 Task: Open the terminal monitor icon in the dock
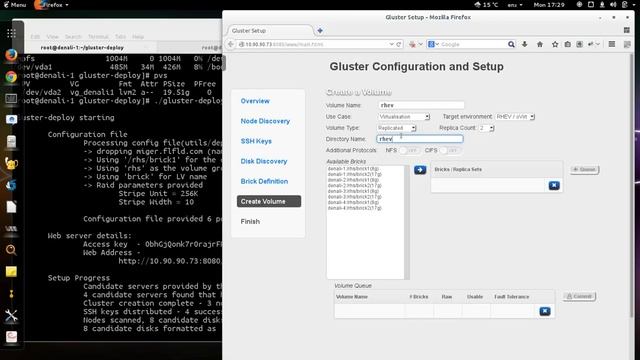pyautogui.click(x=11, y=98)
